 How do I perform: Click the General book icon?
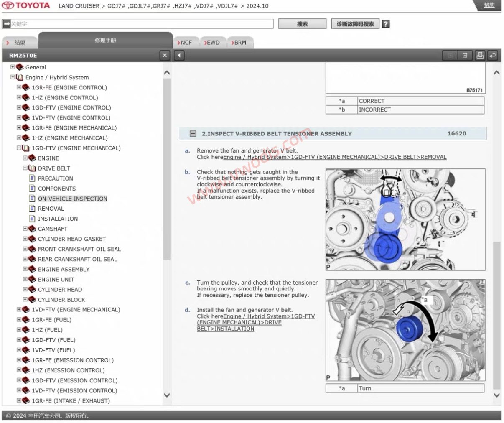point(20,67)
